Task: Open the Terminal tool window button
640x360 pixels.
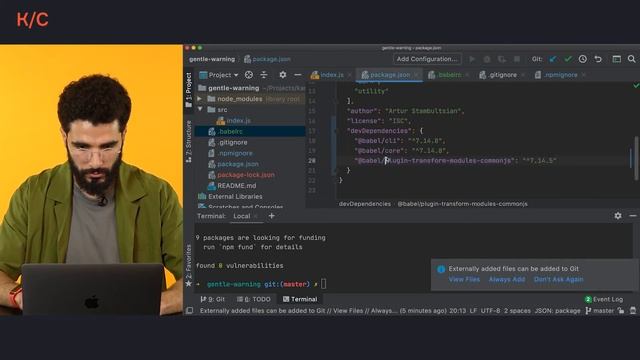Action: (300, 299)
